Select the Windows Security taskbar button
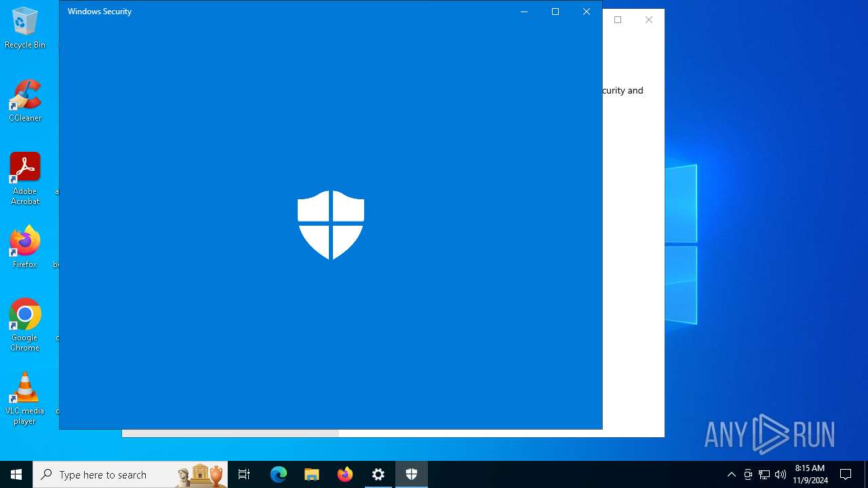 pyautogui.click(x=412, y=474)
